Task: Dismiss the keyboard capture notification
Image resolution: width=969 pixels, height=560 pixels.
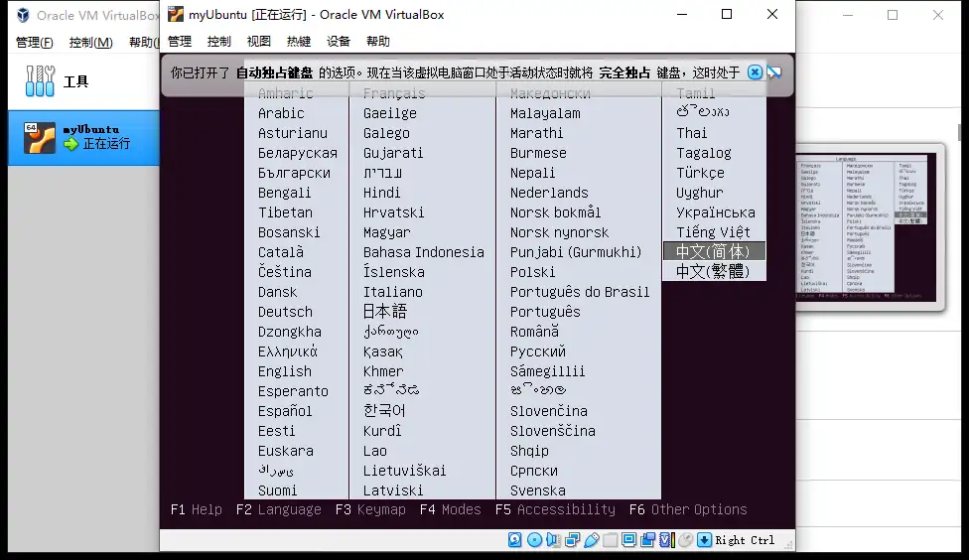Action: (755, 72)
